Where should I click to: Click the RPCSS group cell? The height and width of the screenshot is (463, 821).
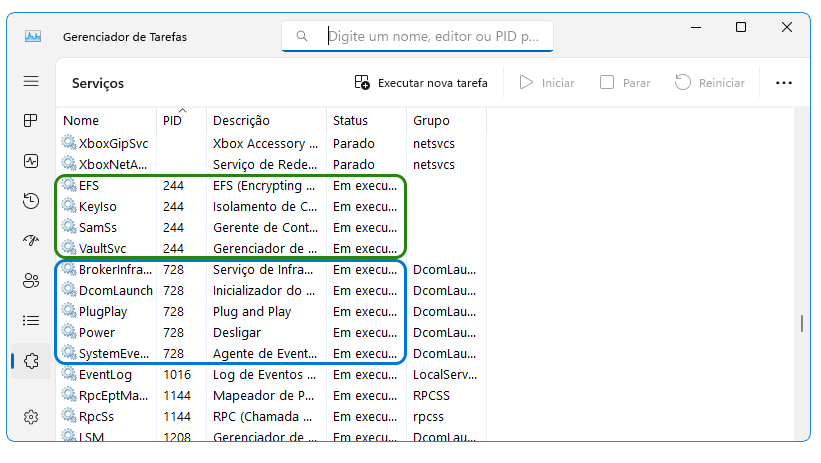pyautogui.click(x=431, y=395)
